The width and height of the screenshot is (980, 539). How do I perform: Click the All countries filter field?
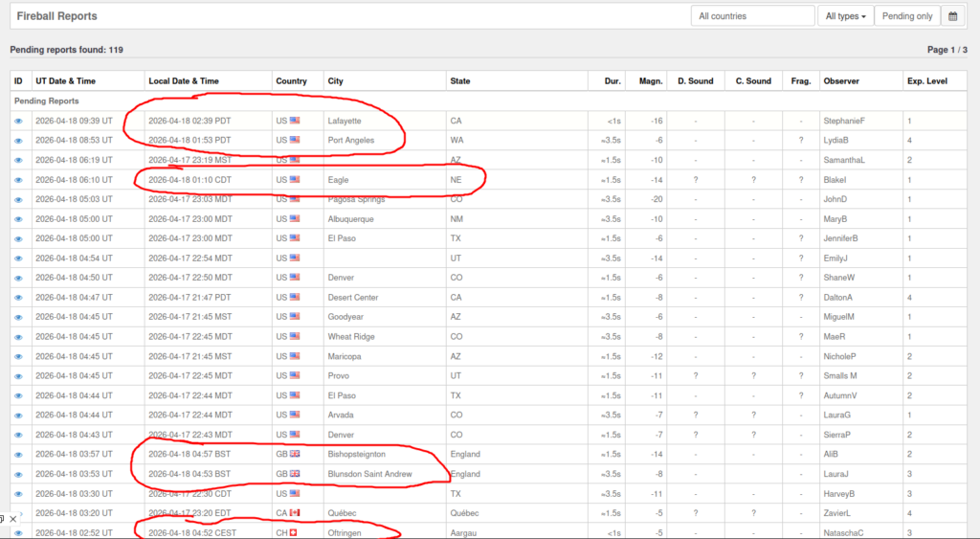750,16
